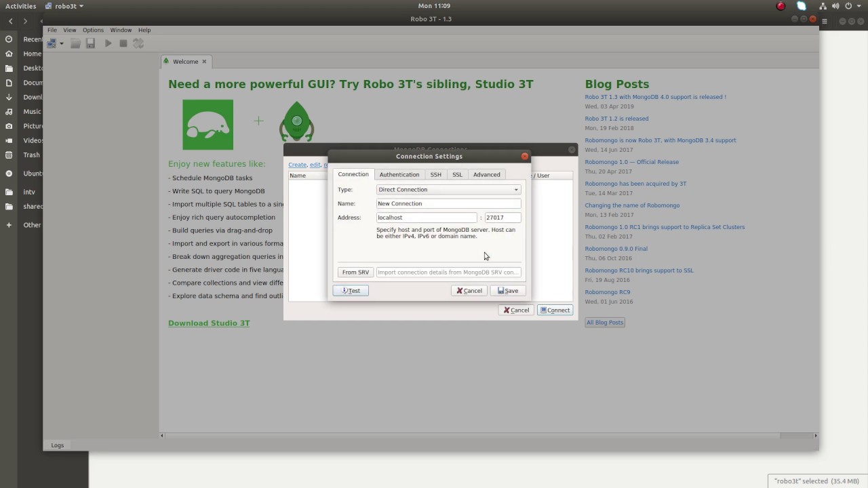The image size is (868, 488).
Task: Click the back arrow in Files window
Action: [11, 22]
